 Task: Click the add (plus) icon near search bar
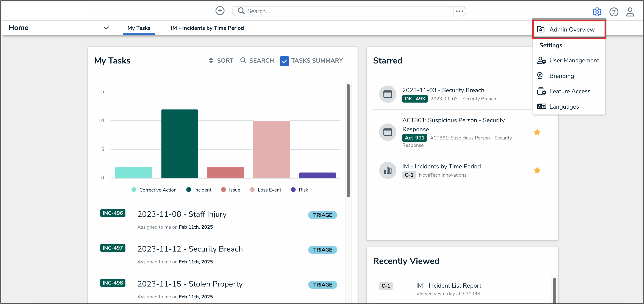[x=220, y=11]
